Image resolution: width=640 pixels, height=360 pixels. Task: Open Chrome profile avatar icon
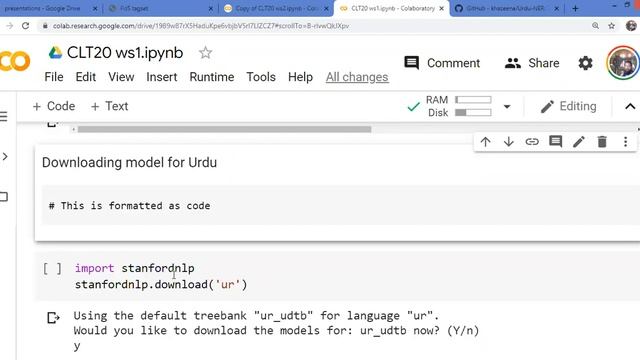click(631, 26)
